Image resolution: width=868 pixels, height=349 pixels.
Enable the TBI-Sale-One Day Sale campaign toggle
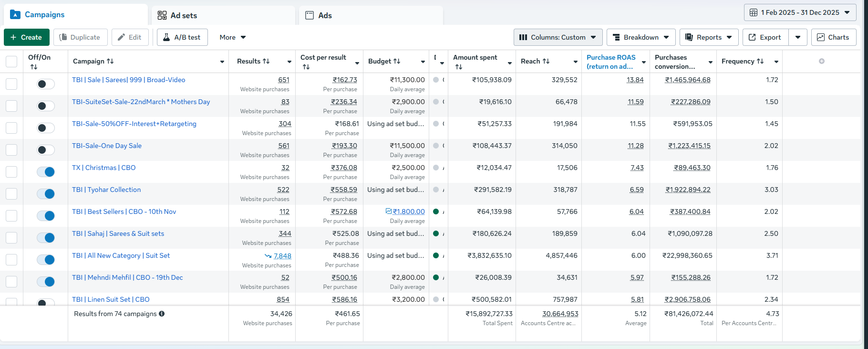point(46,150)
